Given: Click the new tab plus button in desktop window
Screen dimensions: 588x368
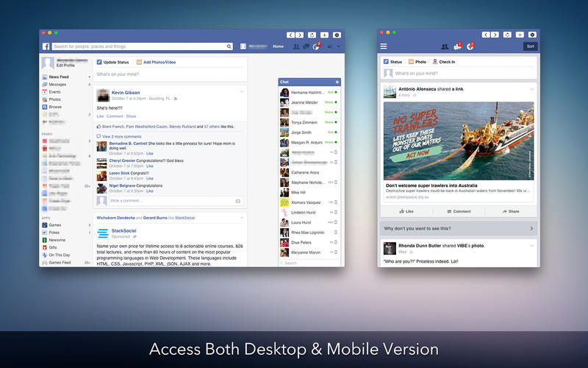Looking at the screenshot, I should [x=324, y=35].
